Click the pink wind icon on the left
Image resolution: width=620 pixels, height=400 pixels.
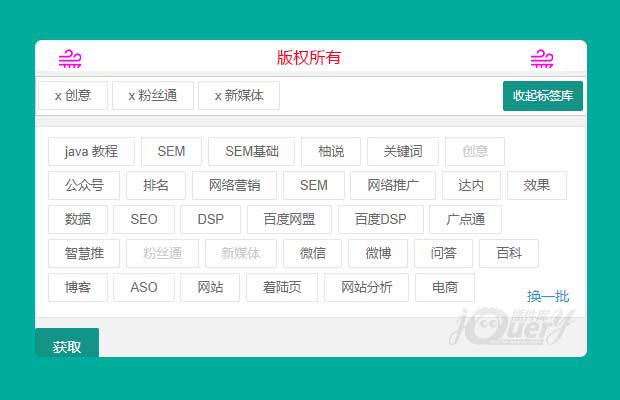(70, 58)
